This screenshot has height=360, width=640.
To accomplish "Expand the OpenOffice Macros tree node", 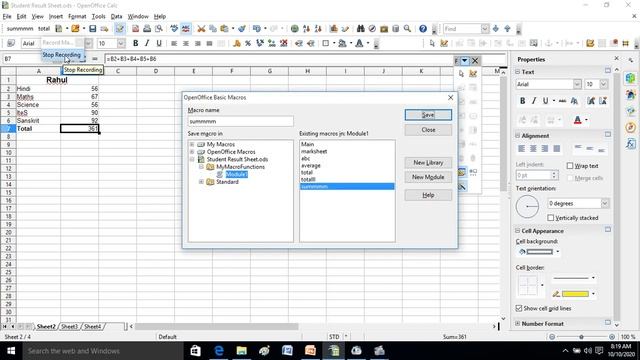I will (191, 151).
